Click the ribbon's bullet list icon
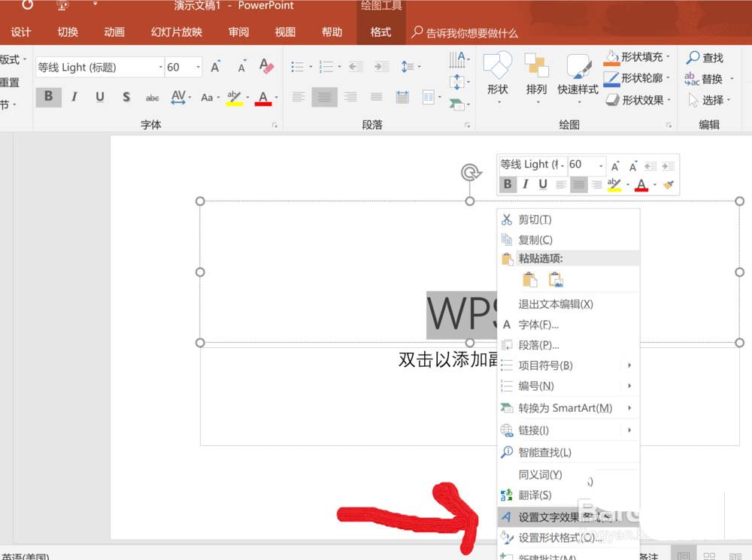 297,67
